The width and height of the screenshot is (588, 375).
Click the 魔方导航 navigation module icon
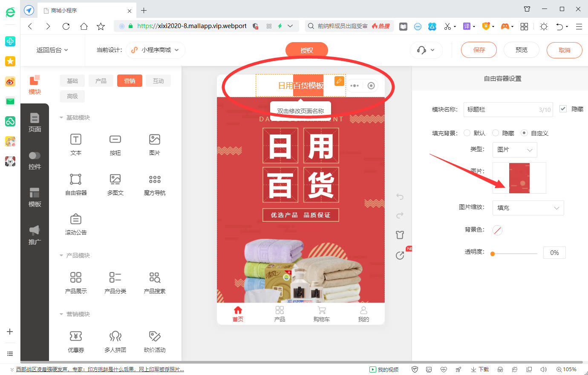154,184
